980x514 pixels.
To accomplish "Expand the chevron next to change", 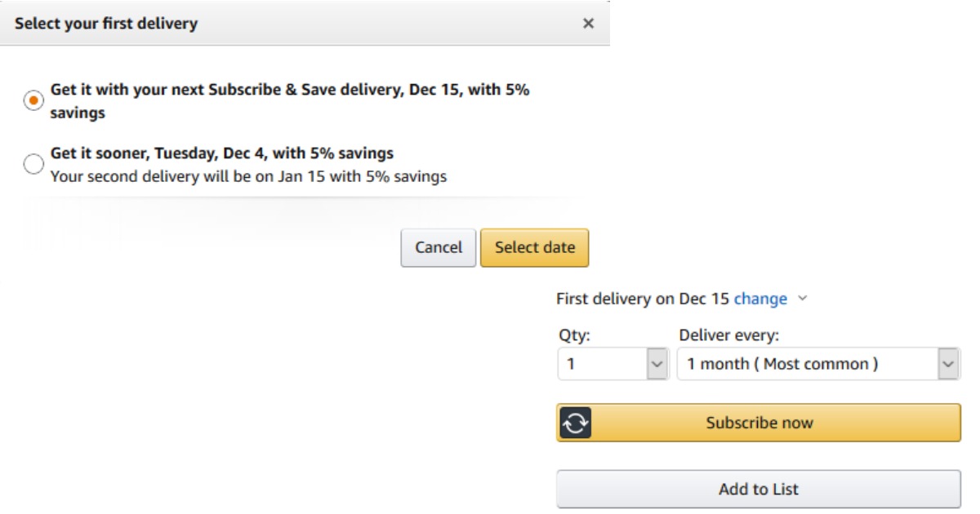I will tap(802, 299).
